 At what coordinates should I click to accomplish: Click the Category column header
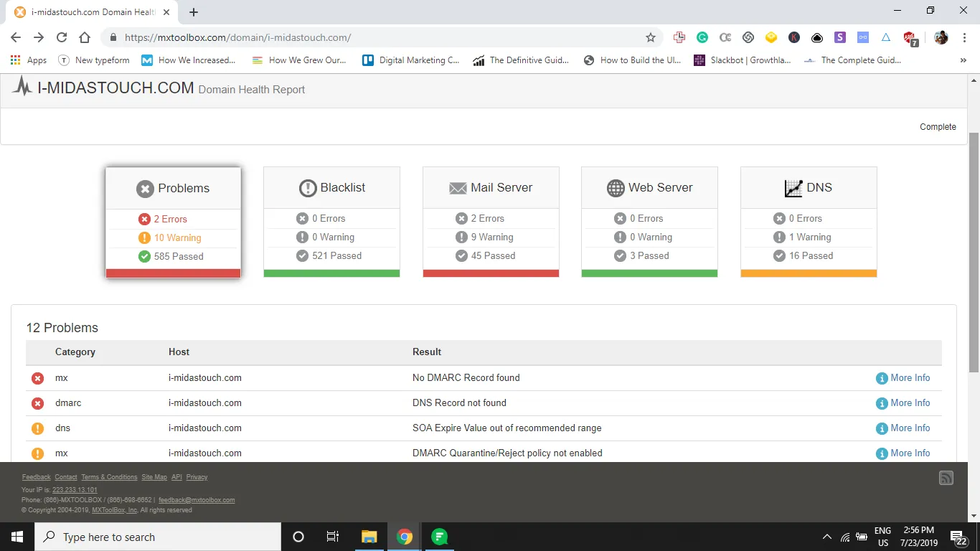75,352
